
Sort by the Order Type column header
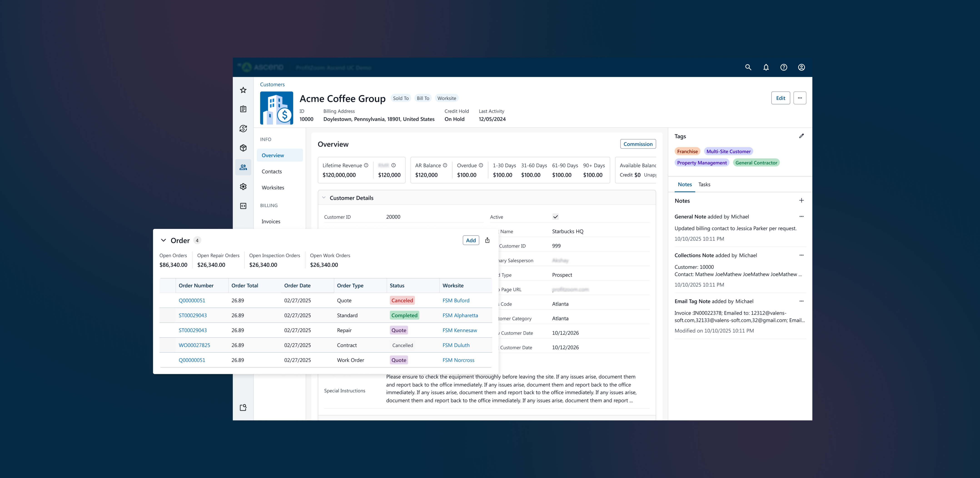360,285
